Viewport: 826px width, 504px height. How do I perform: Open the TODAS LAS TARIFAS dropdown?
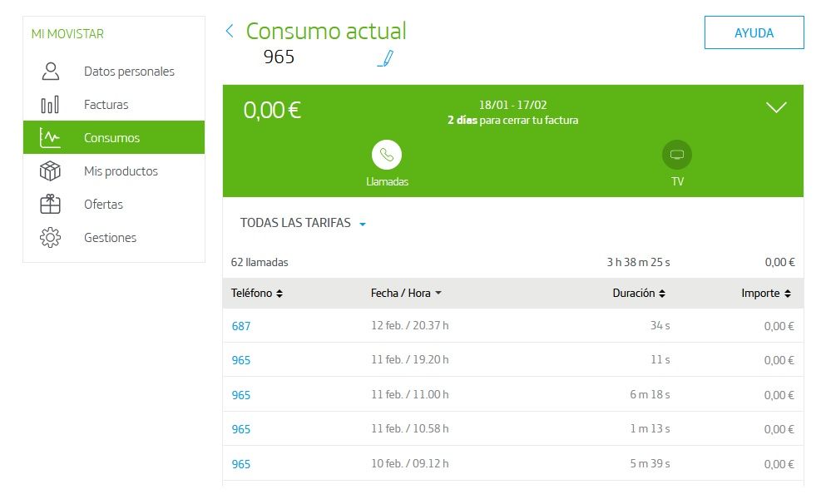[303, 223]
